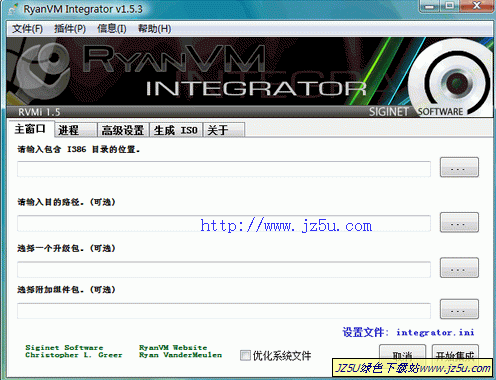Viewport: 496px width, 380px height.
Task: Click the RyanVM Integrator title bar icon
Action: (x=13, y=9)
